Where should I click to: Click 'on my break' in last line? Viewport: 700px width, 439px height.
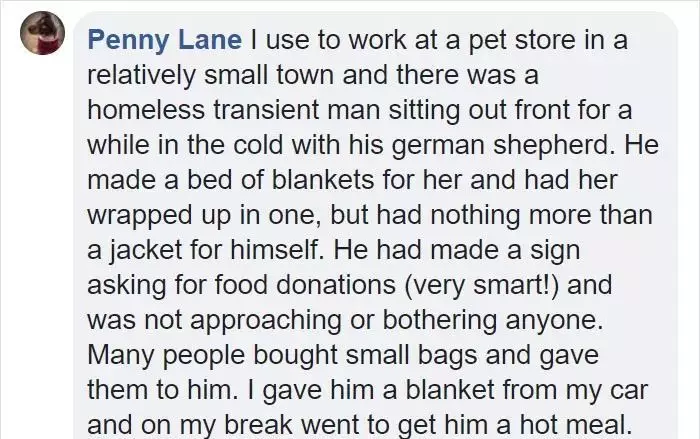[x=217, y=425]
